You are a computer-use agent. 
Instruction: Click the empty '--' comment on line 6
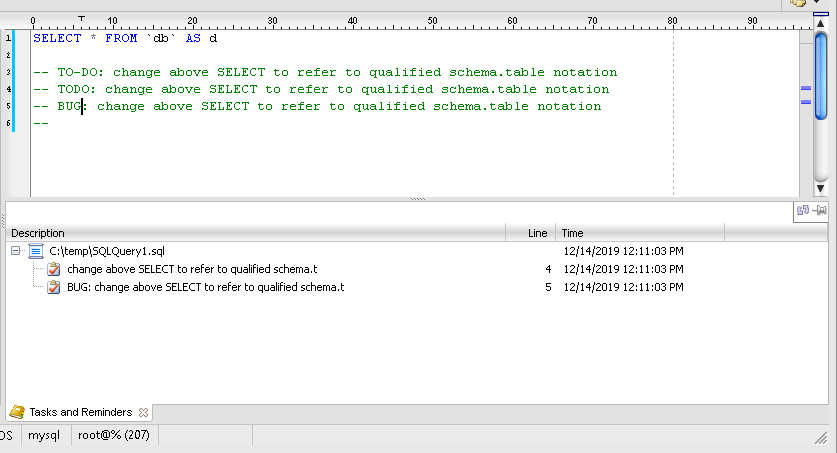pyautogui.click(x=41, y=123)
